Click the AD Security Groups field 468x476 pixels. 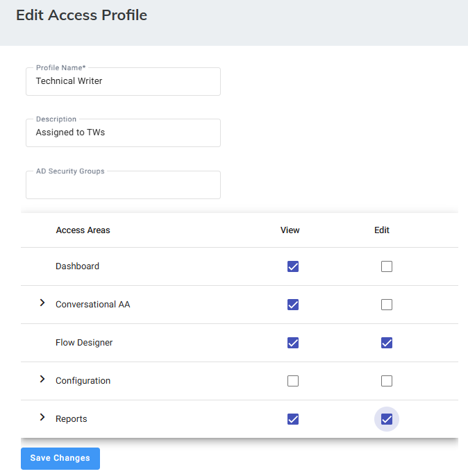coord(123,186)
